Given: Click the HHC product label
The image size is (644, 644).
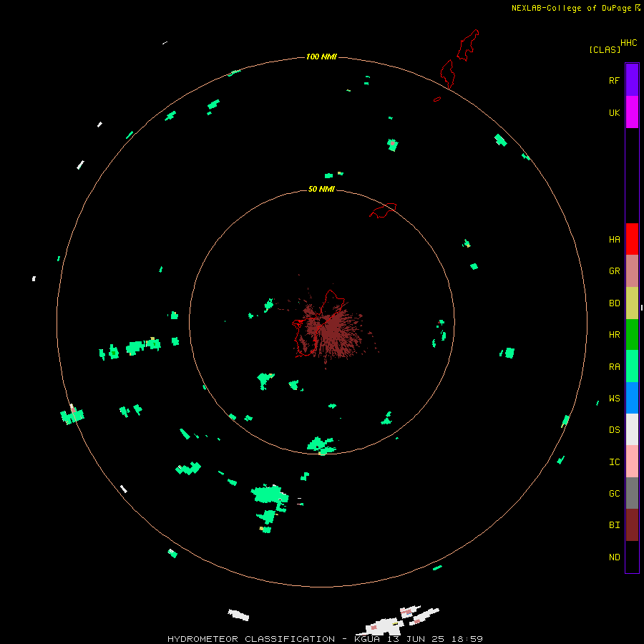Looking at the screenshot, I should [628, 43].
